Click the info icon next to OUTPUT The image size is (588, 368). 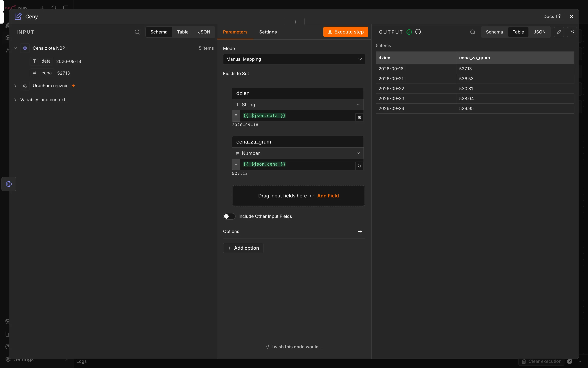pos(418,32)
